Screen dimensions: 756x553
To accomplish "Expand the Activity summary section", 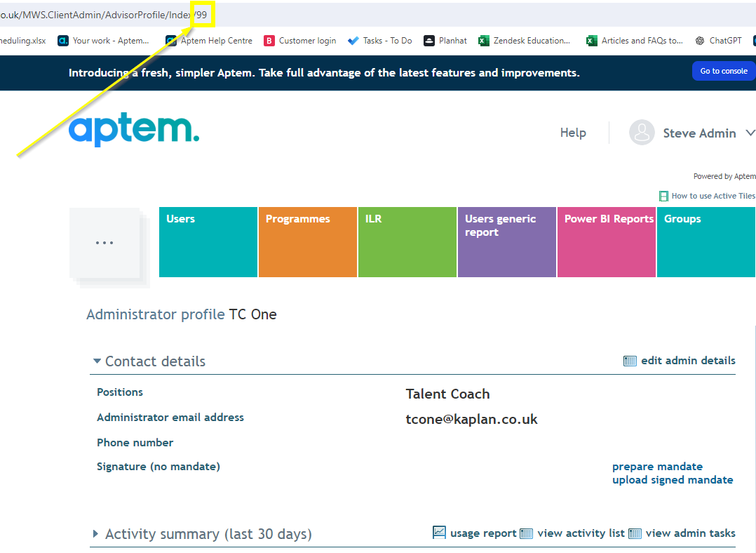I will (x=95, y=533).
